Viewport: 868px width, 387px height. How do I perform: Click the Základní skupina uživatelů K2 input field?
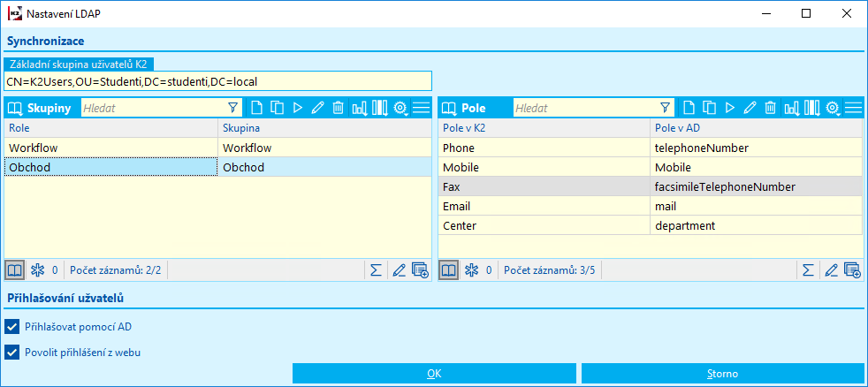(x=217, y=81)
